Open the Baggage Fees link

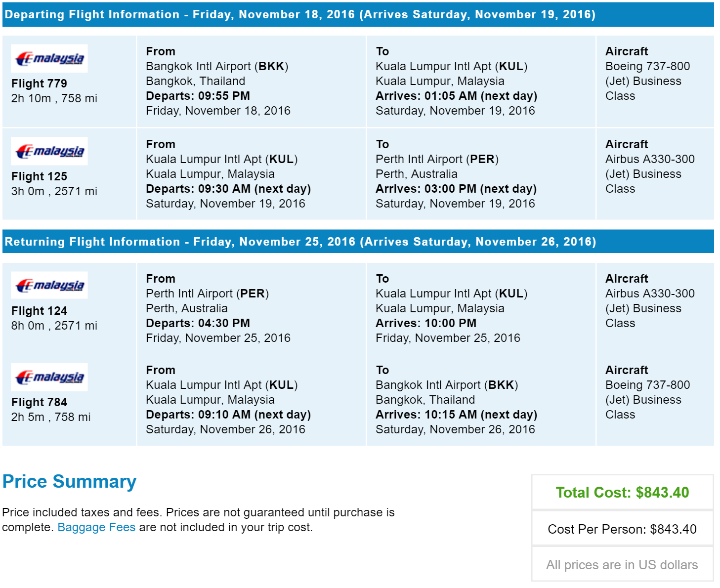96,527
